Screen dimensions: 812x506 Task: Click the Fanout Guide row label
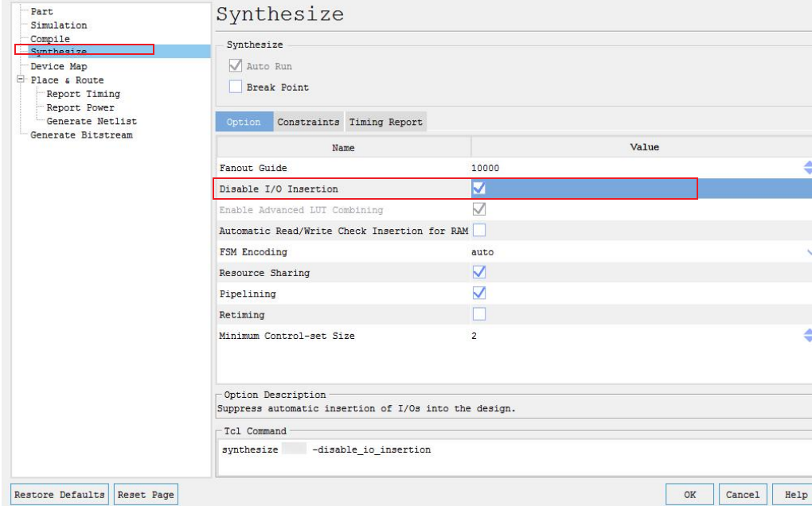click(252, 168)
